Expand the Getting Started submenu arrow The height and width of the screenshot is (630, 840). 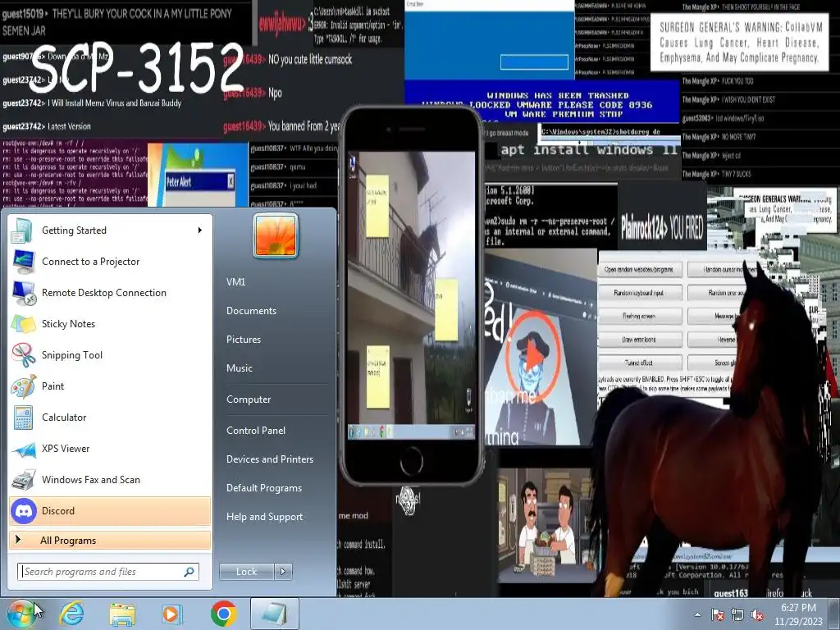pos(200,231)
